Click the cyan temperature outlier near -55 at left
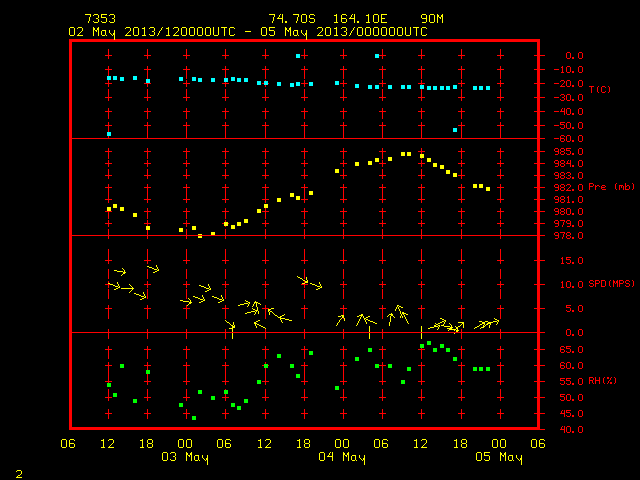640x480 pixels. click(109, 134)
